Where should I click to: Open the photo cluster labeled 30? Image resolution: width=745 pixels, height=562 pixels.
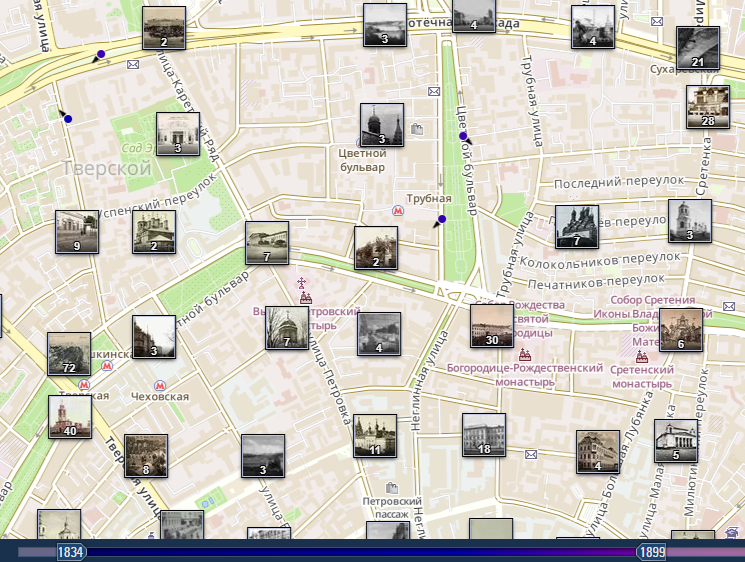(492, 326)
